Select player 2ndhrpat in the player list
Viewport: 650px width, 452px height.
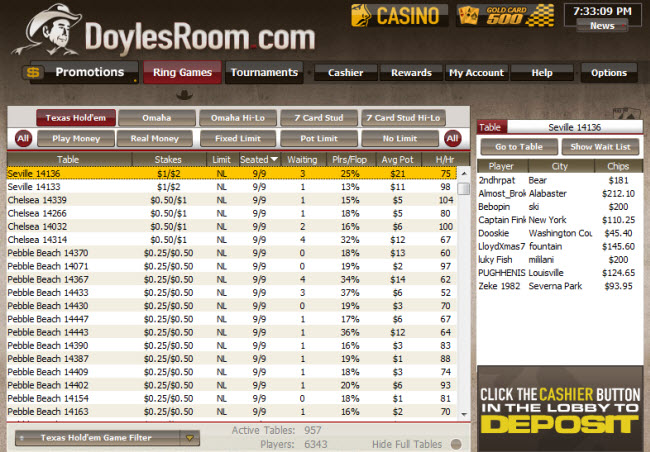560,180
